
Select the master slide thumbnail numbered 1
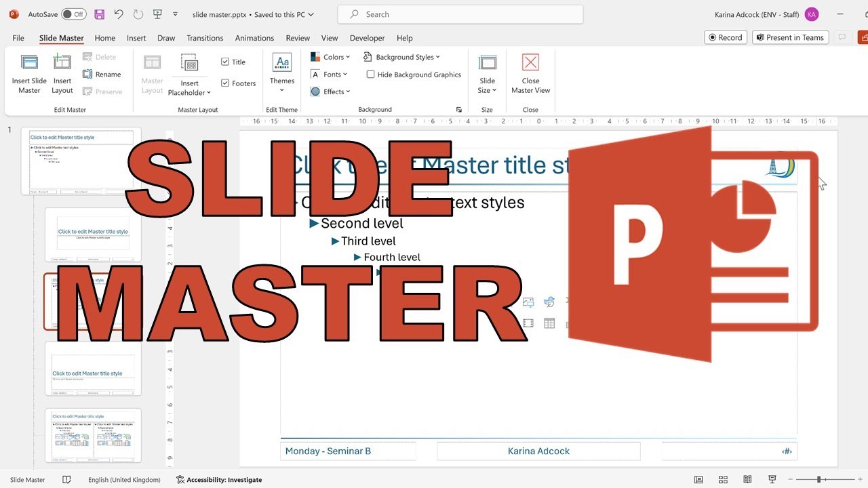coord(81,161)
